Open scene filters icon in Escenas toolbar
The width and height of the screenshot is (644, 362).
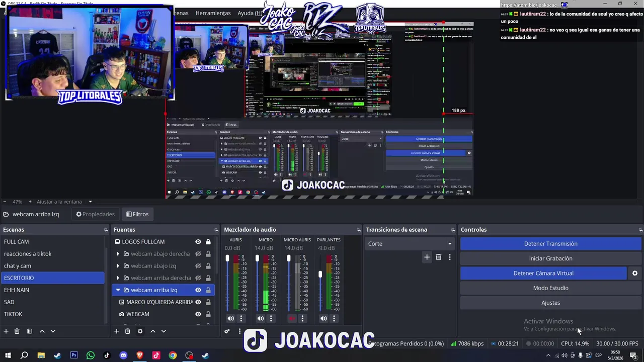click(x=29, y=331)
